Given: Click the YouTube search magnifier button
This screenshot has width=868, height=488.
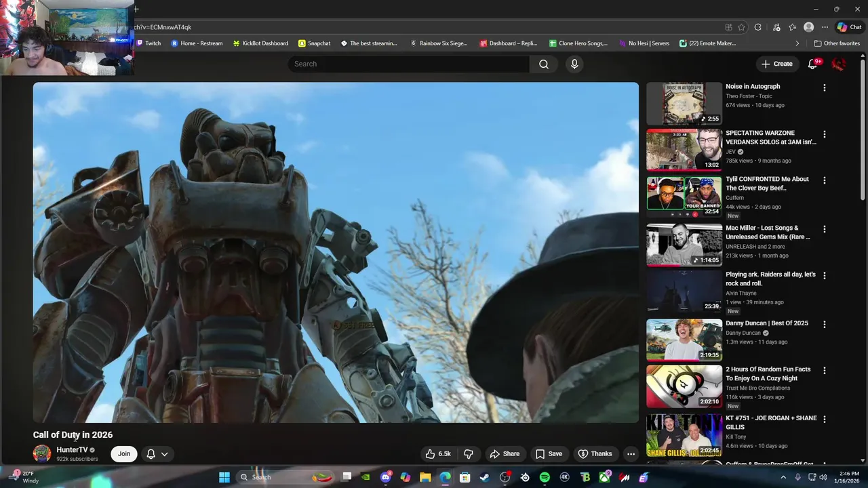Looking at the screenshot, I should (x=544, y=64).
